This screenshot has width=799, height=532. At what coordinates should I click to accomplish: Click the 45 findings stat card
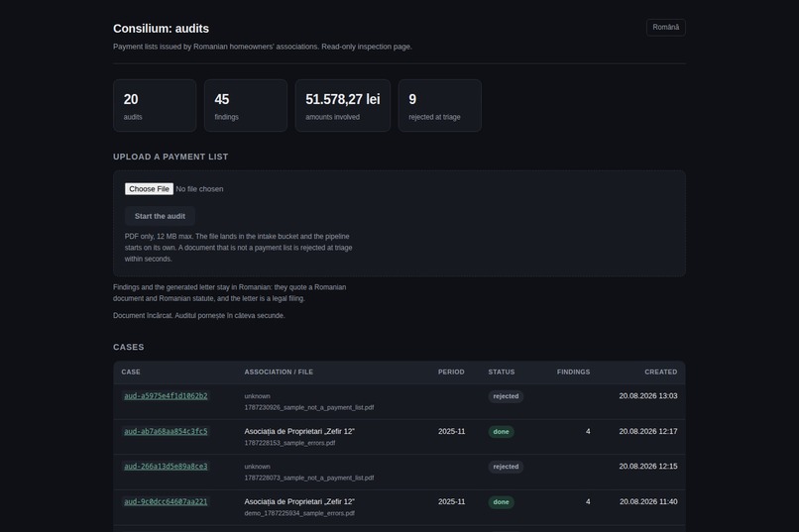coord(246,105)
